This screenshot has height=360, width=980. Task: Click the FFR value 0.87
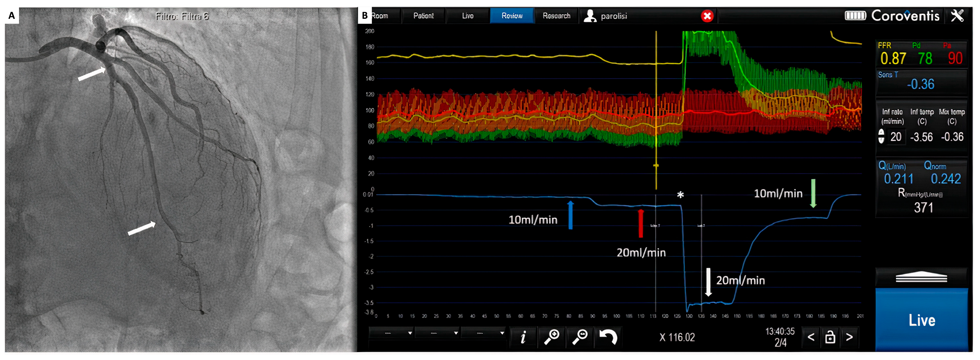893,59
